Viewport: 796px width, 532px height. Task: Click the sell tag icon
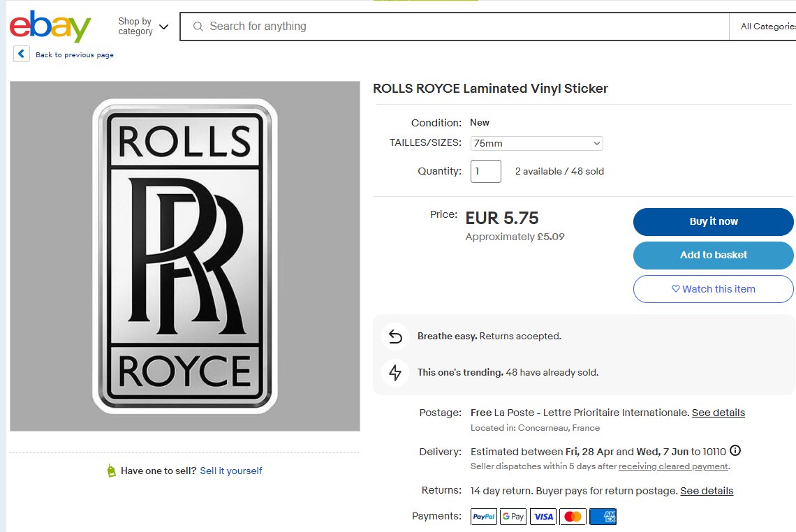(111, 471)
